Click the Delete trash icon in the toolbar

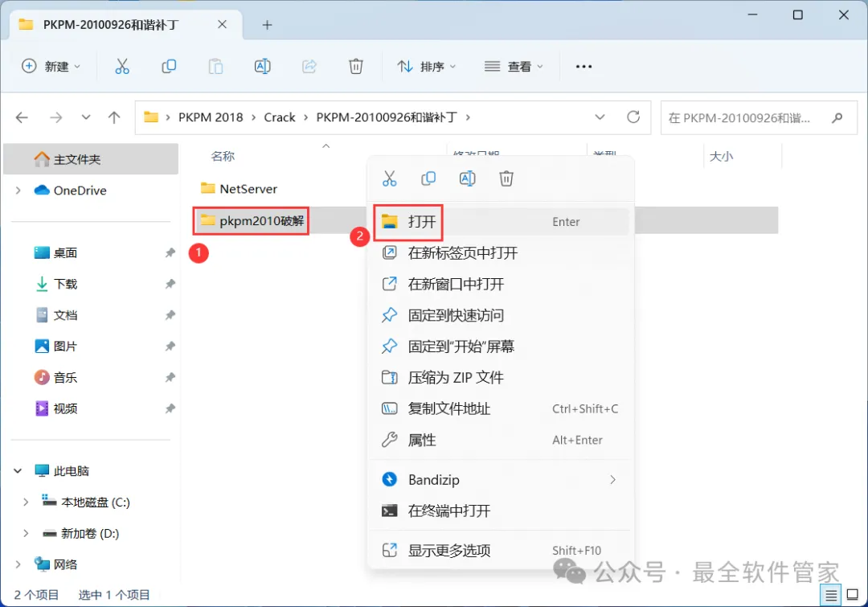[x=356, y=67]
